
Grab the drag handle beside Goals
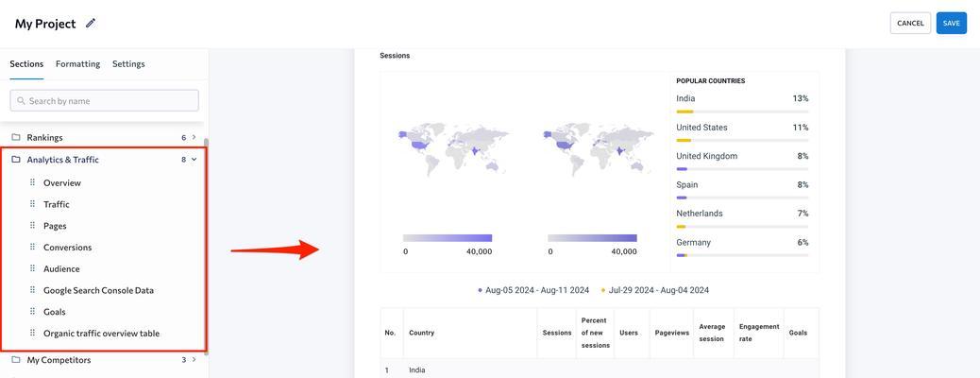(x=32, y=312)
